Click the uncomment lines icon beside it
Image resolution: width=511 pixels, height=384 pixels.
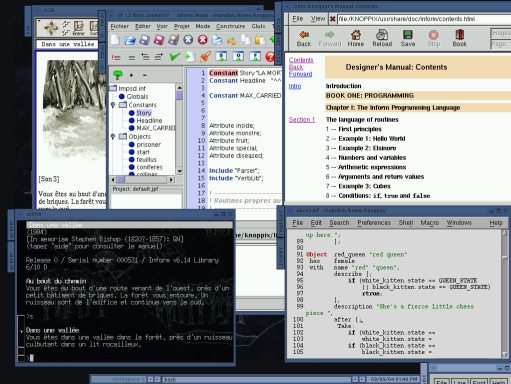tap(132, 57)
